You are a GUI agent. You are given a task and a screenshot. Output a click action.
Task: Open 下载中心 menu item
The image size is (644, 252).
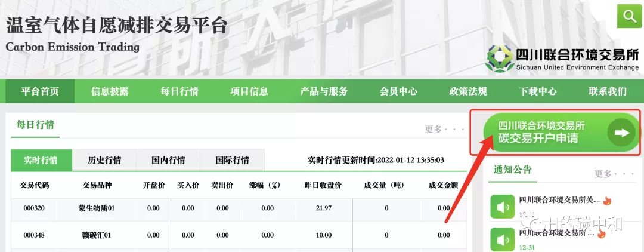click(538, 91)
